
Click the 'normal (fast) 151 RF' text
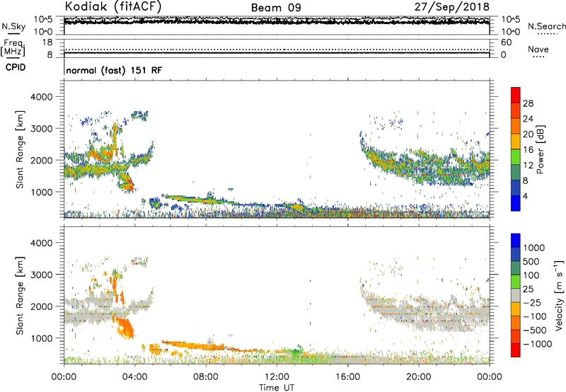[114, 70]
